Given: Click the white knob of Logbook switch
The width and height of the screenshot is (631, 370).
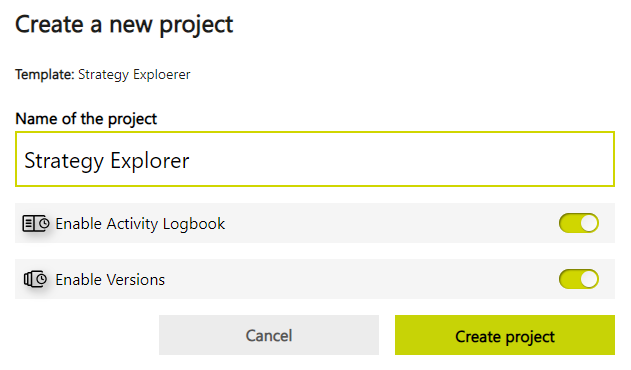Looking at the screenshot, I should point(589,223).
